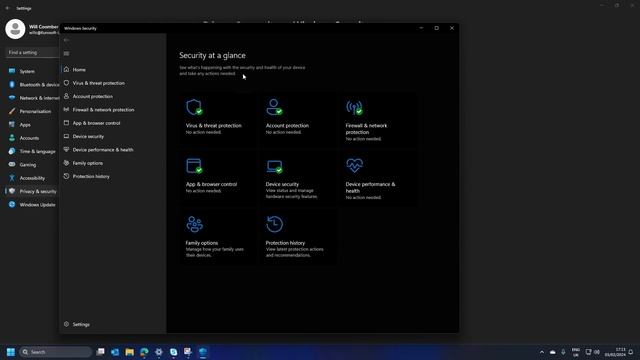Open the Protection history clock tile
640x360 pixels.
(x=298, y=237)
